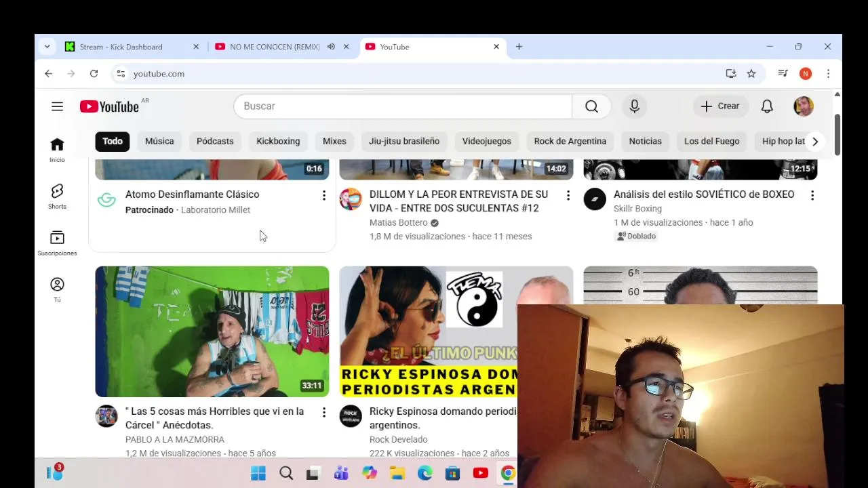The width and height of the screenshot is (868, 488).
Task: Bookmark this page with star icon
Action: click(751, 73)
